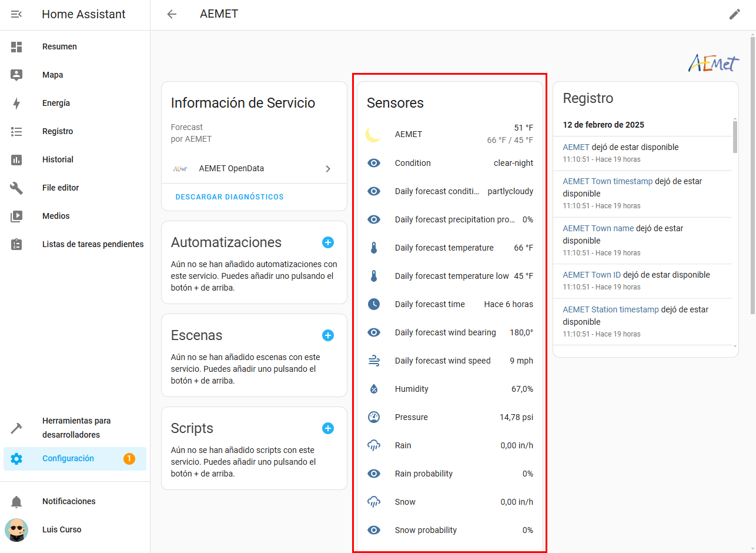Click the Registro panel scrollbar
The width and height of the screenshot is (756, 553).
click(735, 136)
